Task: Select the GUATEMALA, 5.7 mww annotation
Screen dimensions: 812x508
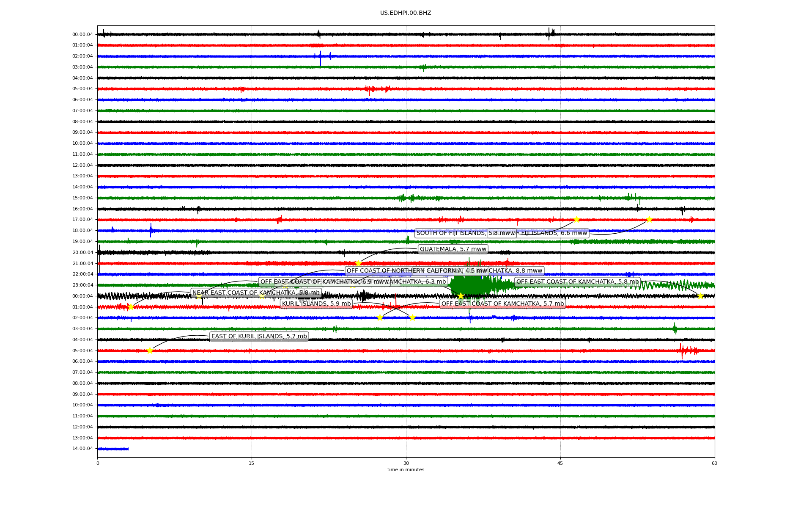Action: [x=453, y=249]
